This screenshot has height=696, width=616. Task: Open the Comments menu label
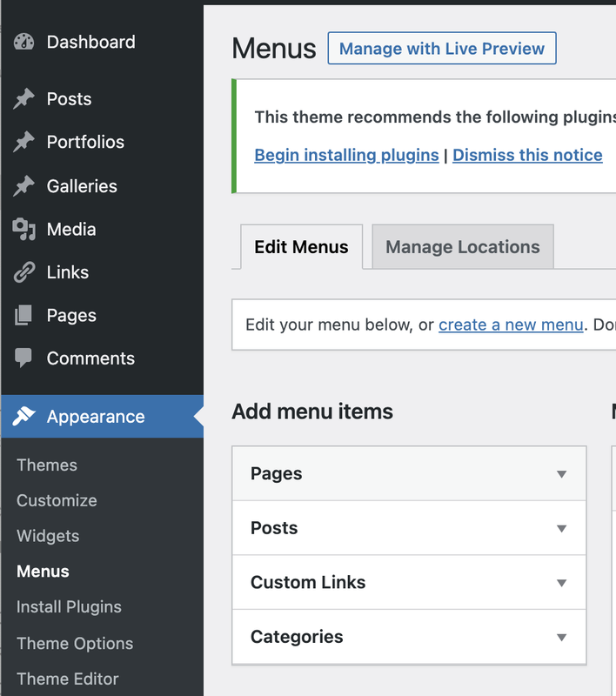pyautogui.click(x=90, y=358)
